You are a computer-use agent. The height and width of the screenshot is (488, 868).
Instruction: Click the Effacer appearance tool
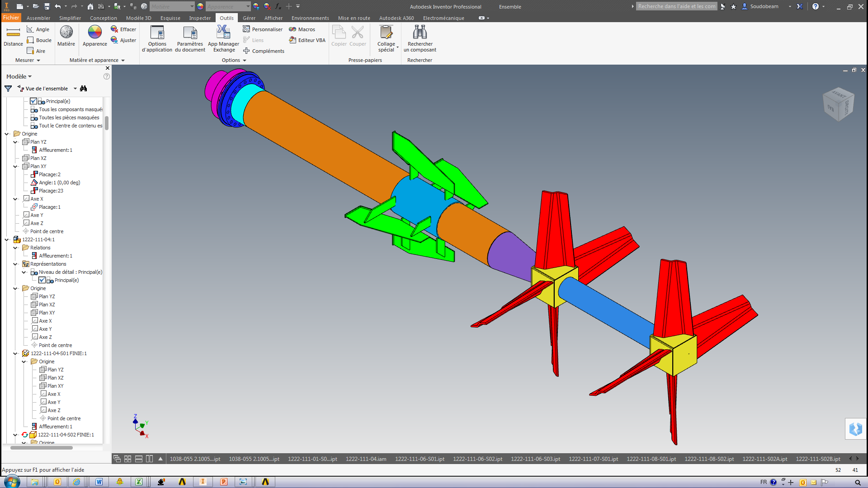[123, 29]
